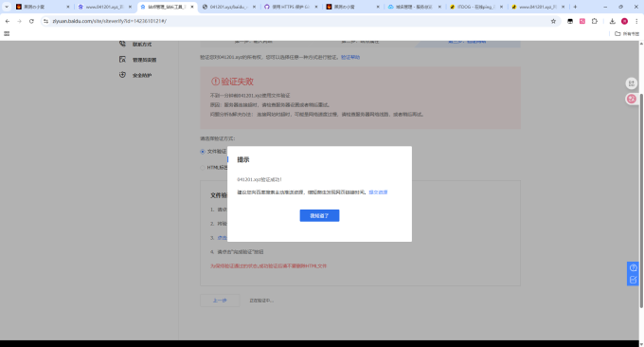The image size is (644, 347).
Task: Close the active 站点管理 tab
Action: (x=192, y=7)
